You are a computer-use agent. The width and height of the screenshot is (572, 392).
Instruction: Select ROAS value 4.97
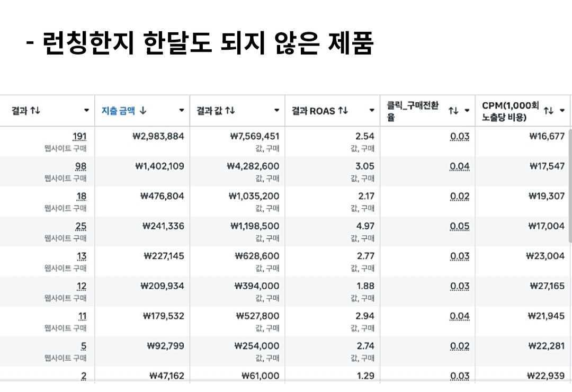coord(365,226)
